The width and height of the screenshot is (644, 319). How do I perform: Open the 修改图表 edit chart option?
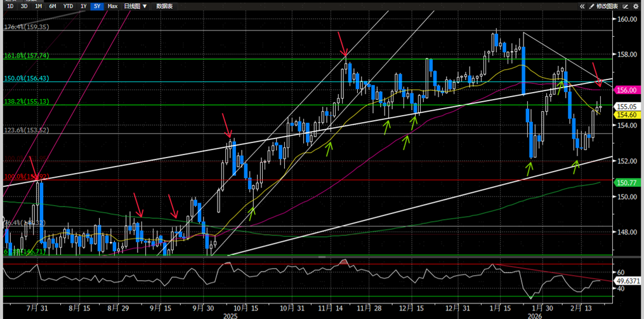pyautogui.click(x=607, y=6)
